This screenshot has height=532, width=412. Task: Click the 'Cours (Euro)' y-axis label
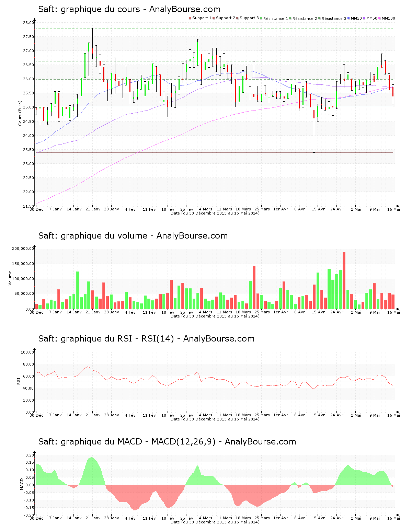coord(20,113)
